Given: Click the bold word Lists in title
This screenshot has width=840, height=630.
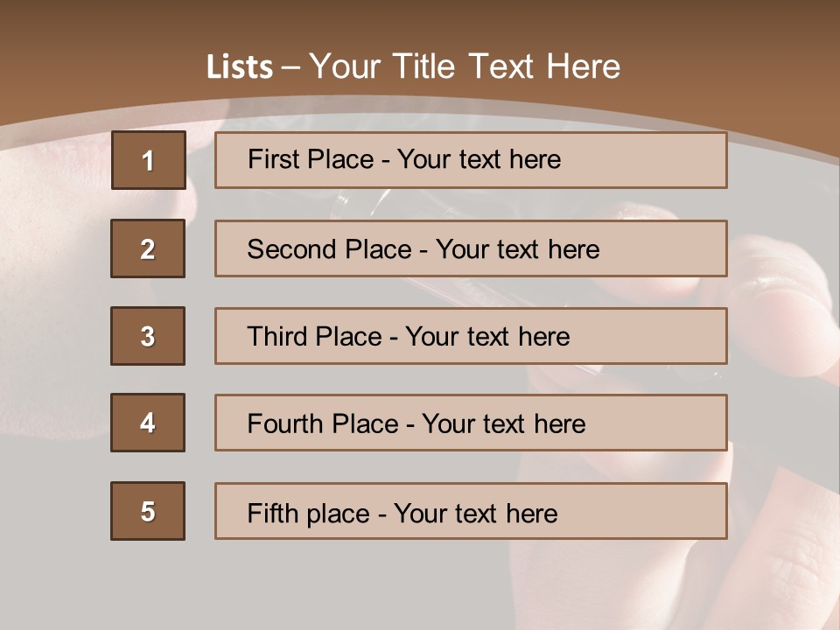Looking at the screenshot, I should point(240,66).
